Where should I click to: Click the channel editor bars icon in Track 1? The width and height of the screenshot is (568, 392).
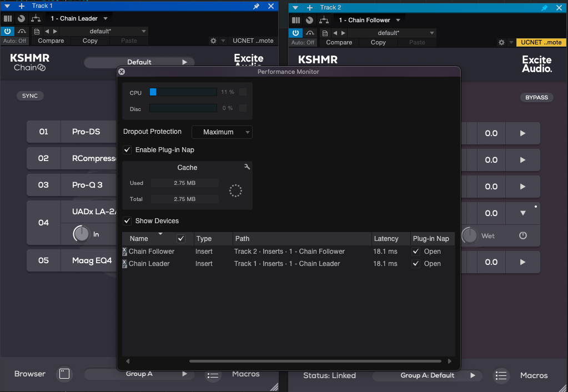click(8, 18)
